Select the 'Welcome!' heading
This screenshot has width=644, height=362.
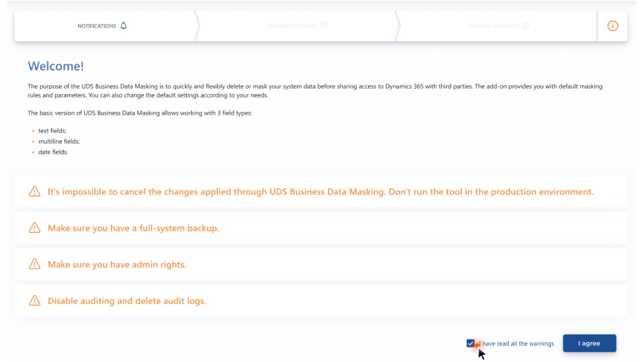tap(56, 66)
